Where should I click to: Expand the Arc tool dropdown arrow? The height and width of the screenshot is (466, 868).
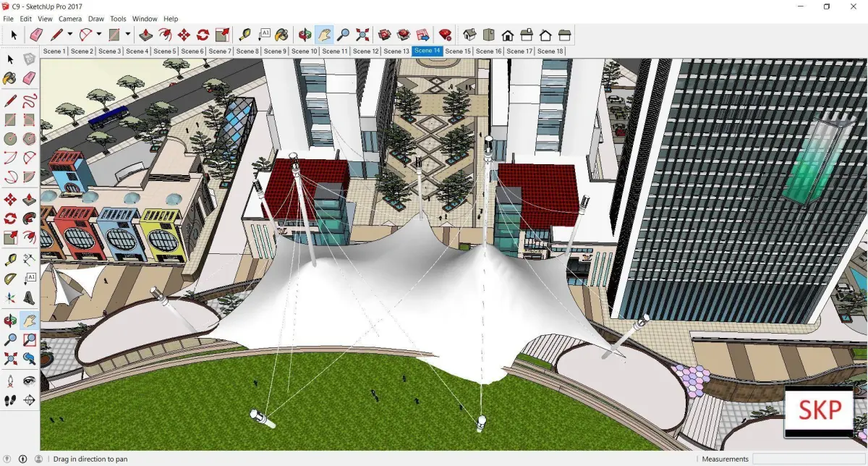(x=99, y=34)
